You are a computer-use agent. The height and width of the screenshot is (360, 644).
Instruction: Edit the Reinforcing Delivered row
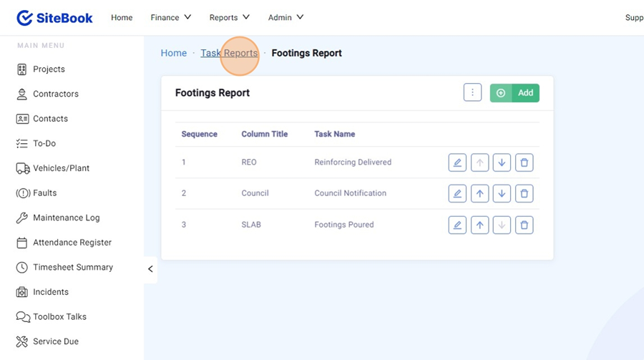[457, 162]
